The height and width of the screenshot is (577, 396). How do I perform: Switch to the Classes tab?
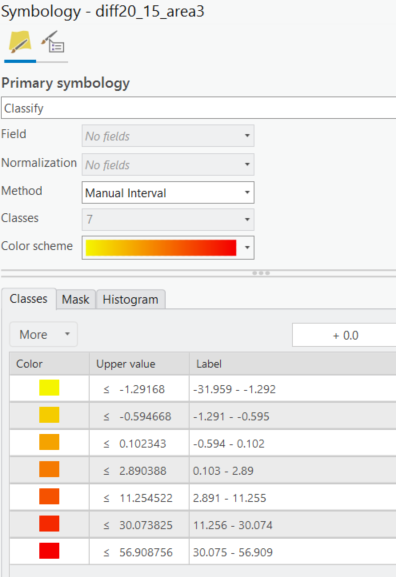[29, 299]
